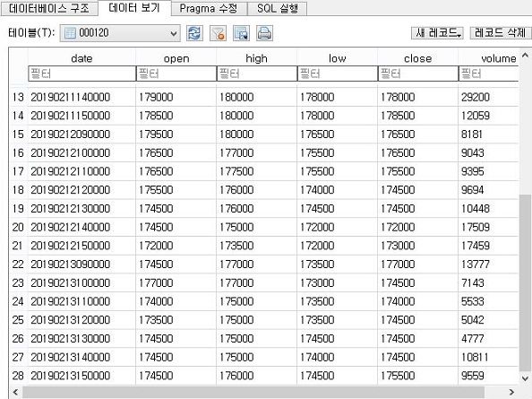Click the horizontal scrollbar thumb
Screen dimensions: 532x399
(x=253, y=393)
